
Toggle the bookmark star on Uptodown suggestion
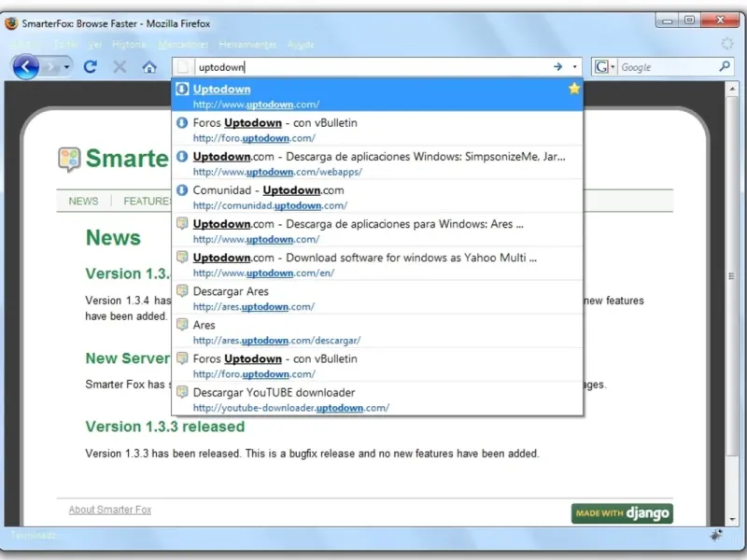click(574, 89)
